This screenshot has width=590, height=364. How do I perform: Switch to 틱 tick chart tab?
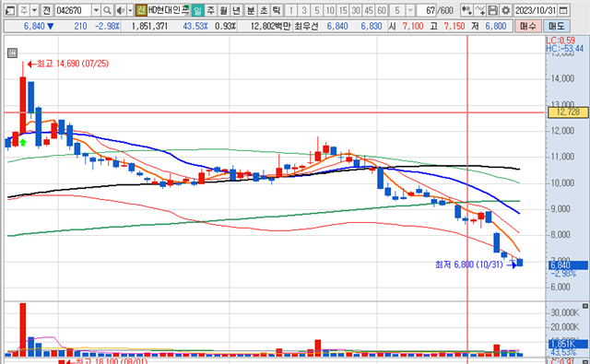(x=277, y=10)
